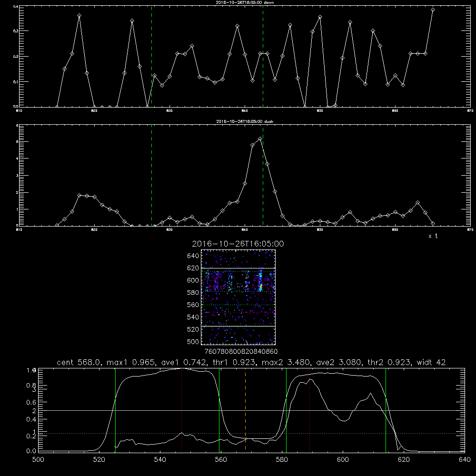Click y-axis label '0.4' on bottom plot
The width and height of the screenshot is (476, 476).
31,419
